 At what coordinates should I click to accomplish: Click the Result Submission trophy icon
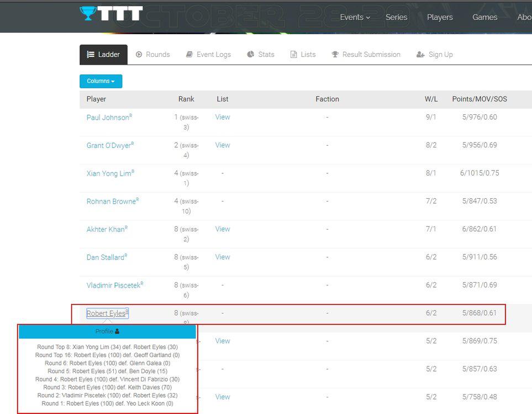tap(335, 55)
